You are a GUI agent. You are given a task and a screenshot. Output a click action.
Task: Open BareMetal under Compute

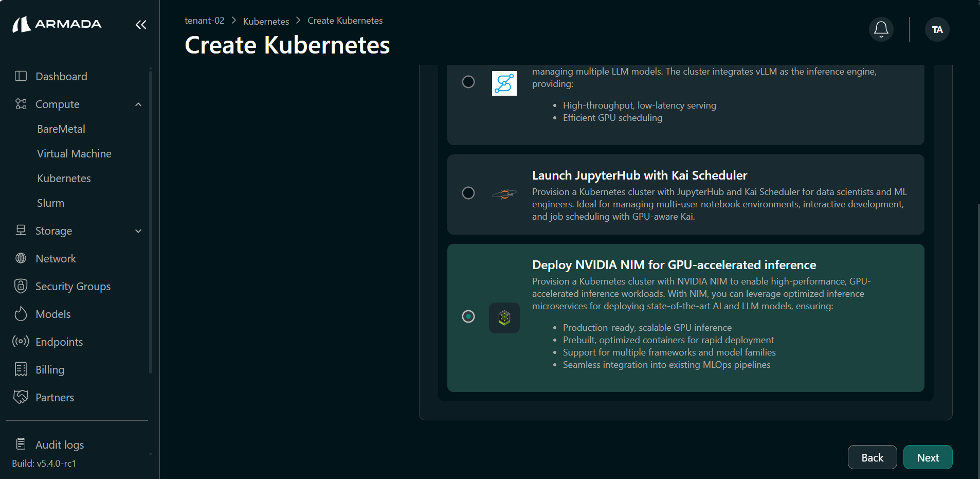click(61, 129)
